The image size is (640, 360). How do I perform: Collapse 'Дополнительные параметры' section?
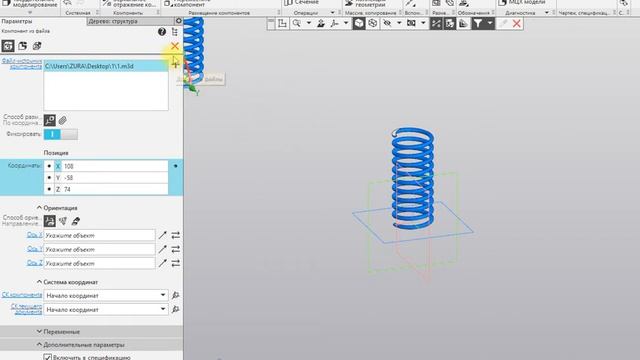(x=39, y=345)
